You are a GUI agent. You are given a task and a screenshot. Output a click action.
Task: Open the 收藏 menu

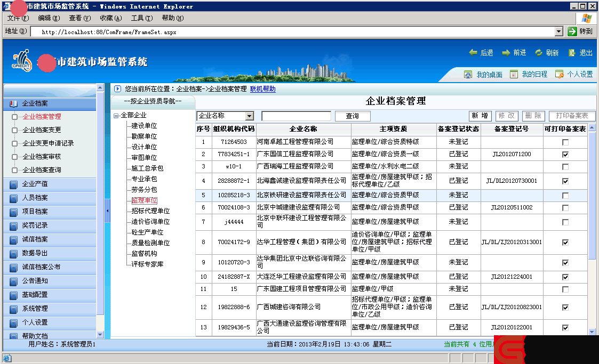coord(111,18)
